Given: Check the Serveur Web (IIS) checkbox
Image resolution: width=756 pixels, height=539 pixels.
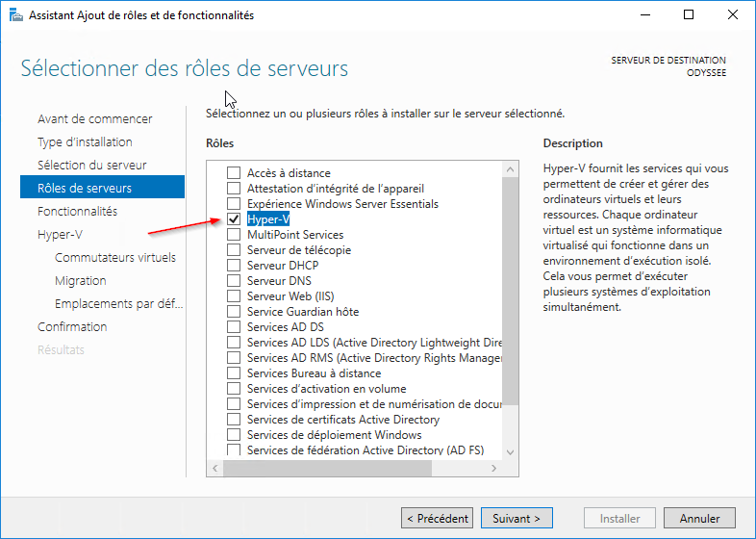Looking at the screenshot, I should tap(234, 296).
